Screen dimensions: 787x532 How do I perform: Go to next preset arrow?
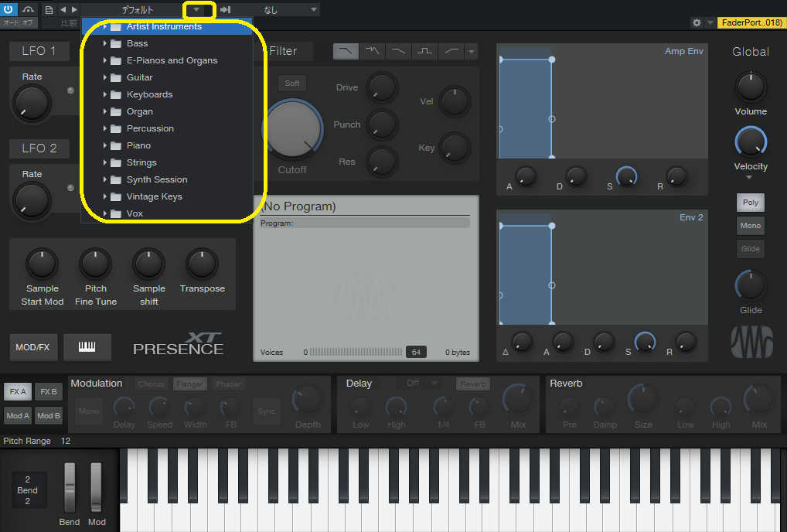(74, 9)
